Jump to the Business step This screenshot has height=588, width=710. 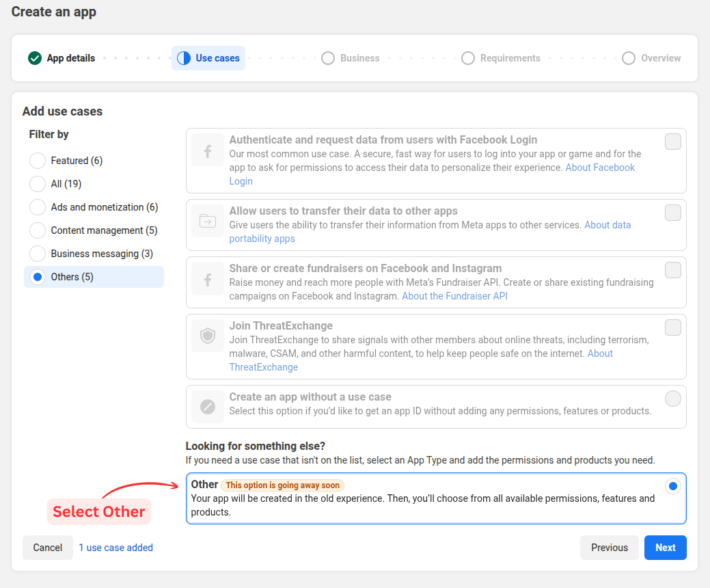351,58
